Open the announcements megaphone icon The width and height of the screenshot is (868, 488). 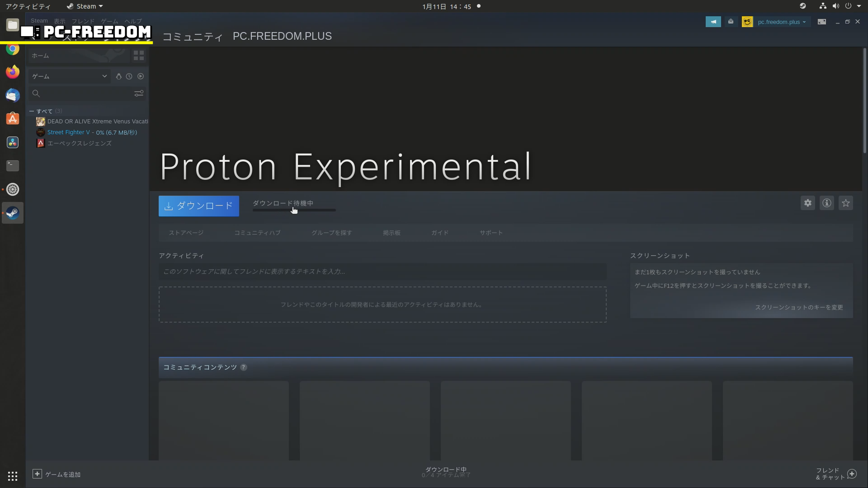pyautogui.click(x=713, y=22)
